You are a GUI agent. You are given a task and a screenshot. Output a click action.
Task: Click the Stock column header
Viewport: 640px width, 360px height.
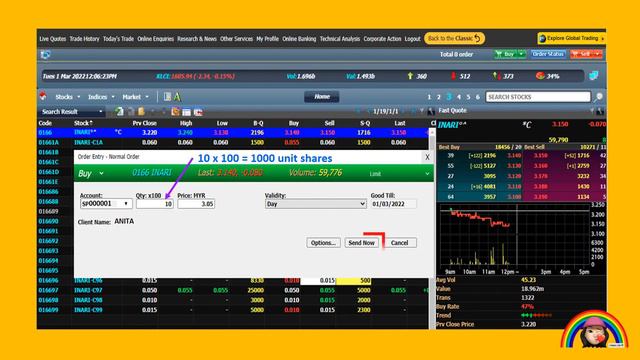83,123
